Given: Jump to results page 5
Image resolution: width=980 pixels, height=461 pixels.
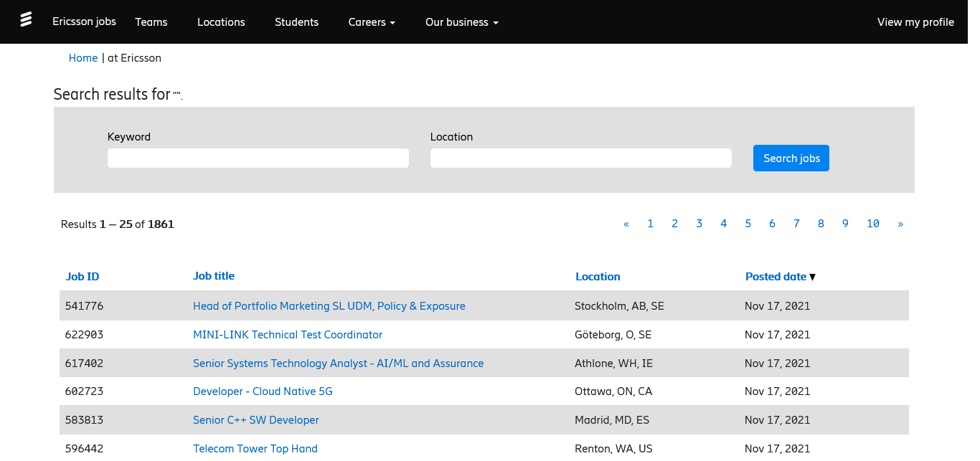Looking at the screenshot, I should click(x=748, y=224).
